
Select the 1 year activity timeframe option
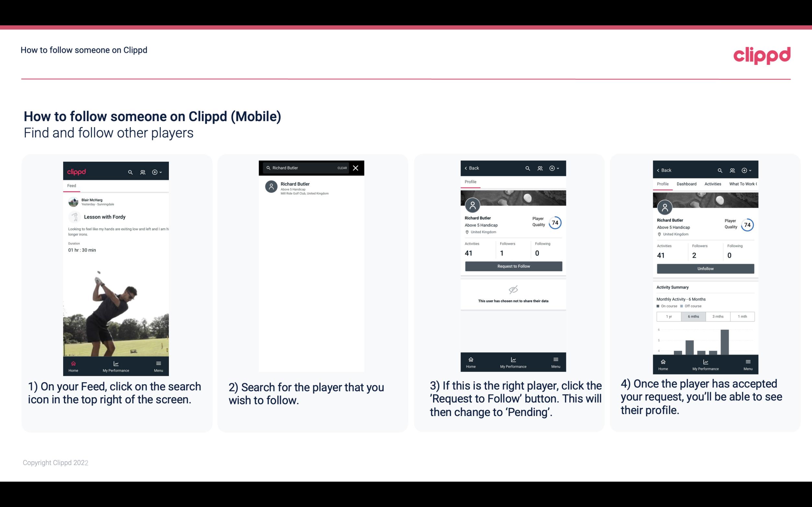(669, 316)
